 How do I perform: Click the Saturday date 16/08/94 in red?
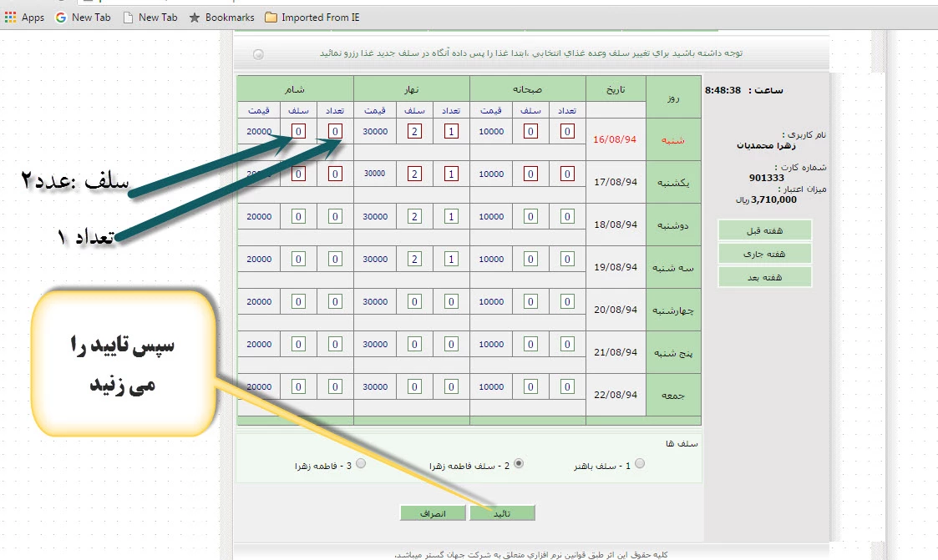pyautogui.click(x=615, y=139)
